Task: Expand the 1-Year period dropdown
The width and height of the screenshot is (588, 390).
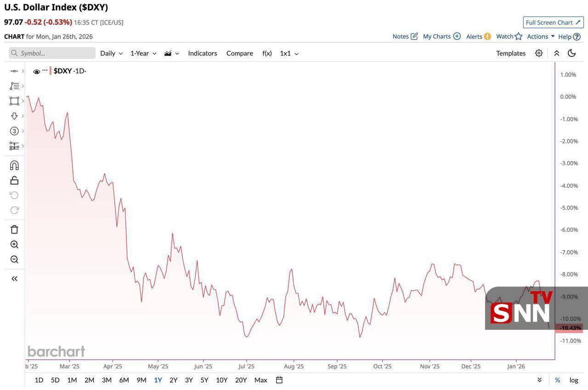Action: click(143, 53)
